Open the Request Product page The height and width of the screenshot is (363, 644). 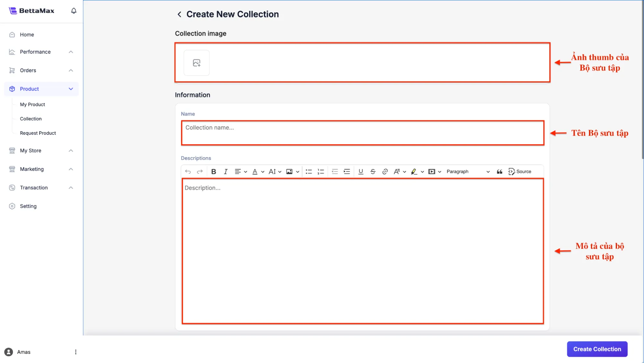pos(38,133)
